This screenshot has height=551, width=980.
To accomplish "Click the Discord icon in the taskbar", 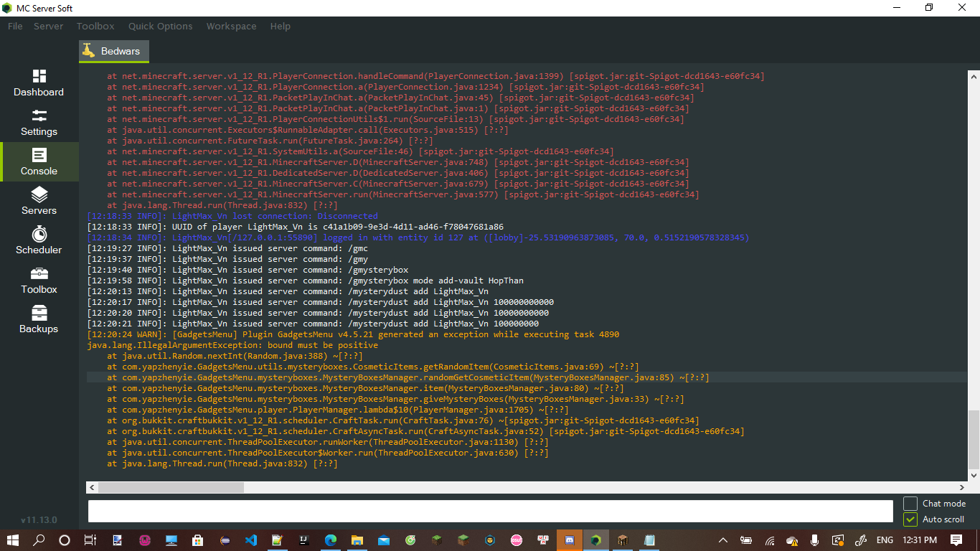I will point(570,540).
